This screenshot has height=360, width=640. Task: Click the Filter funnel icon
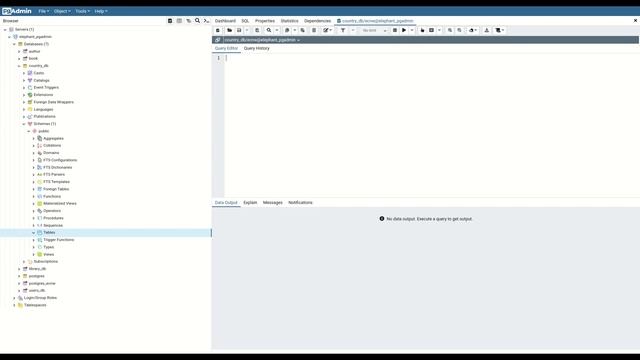343,30
